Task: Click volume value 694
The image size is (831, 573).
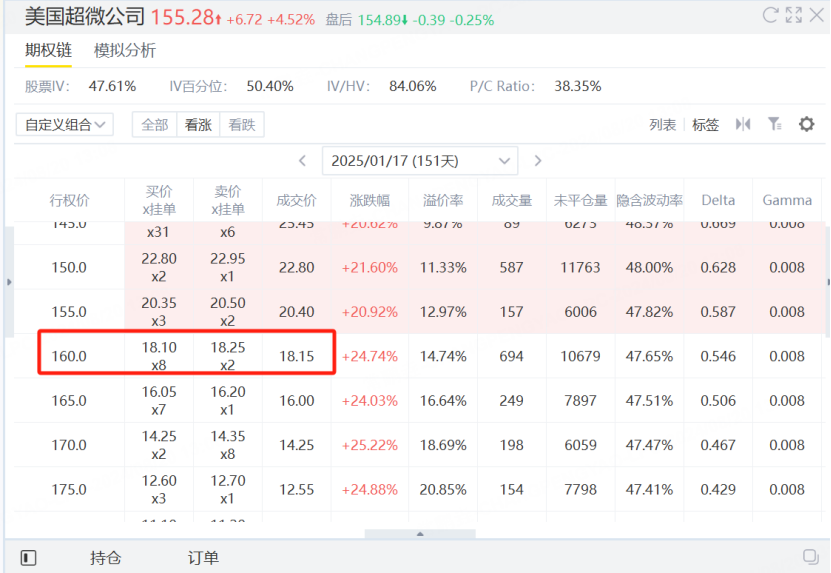Action: click(x=511, y=356)
